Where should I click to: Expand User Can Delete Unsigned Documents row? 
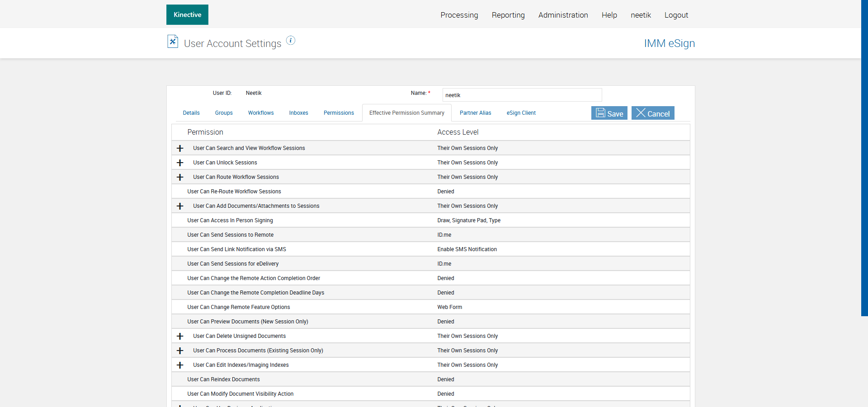coord(180,336)
